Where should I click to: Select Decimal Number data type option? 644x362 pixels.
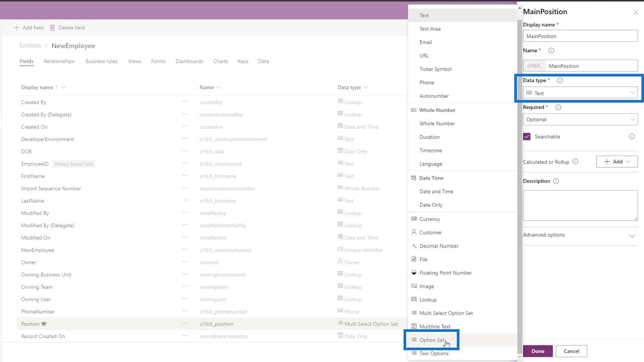tap(462, 246)
